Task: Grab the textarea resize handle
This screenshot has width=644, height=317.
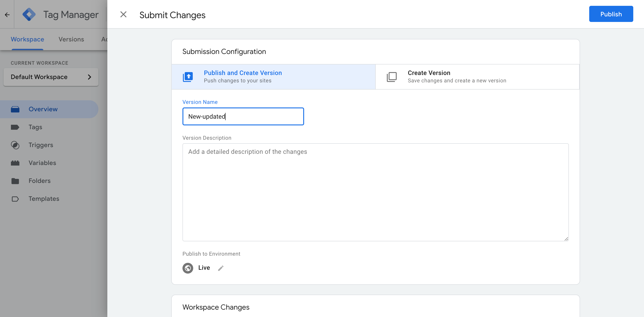Action: tap(566, 239)
